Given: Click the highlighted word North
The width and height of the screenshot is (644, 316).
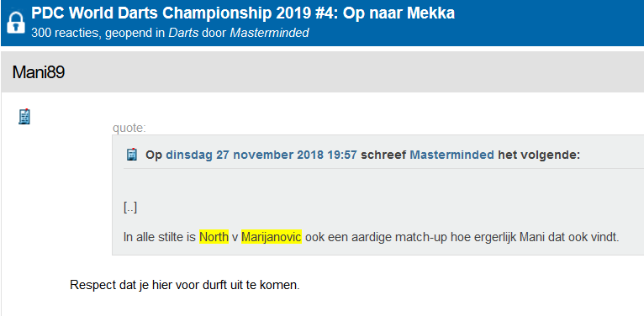Looking at the screenshot, I should [214, 237].
